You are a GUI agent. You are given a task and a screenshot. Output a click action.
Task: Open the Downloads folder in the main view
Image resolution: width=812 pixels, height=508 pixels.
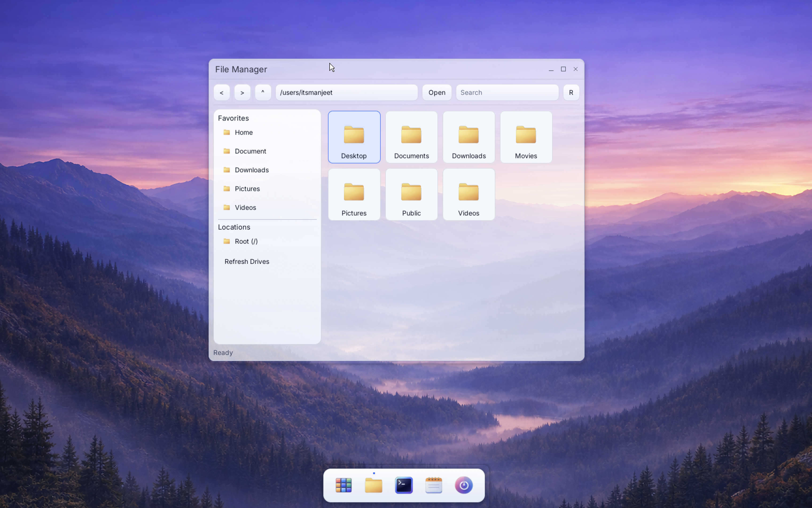[468, 137]
